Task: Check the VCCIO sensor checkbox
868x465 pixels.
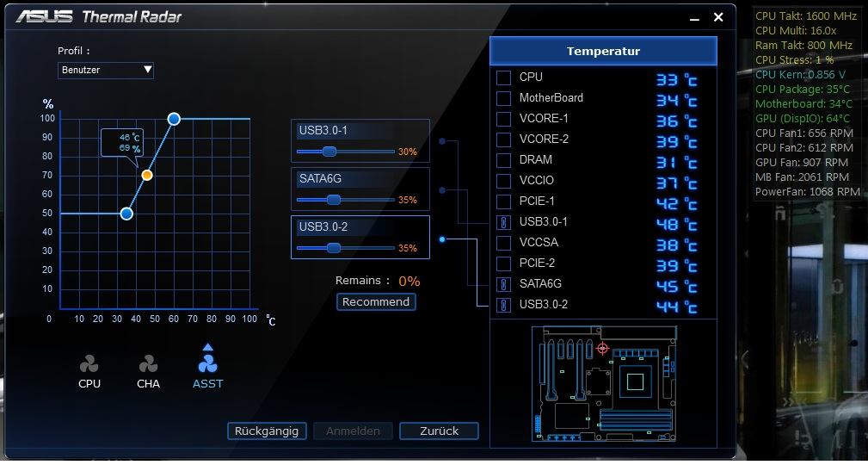Action: pos(503,181)
